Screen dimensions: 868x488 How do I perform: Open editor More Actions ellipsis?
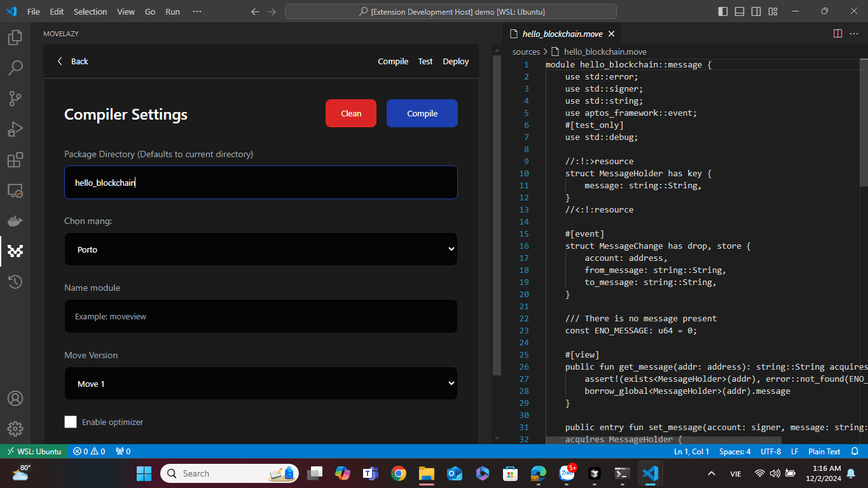(x=855, y=34)
